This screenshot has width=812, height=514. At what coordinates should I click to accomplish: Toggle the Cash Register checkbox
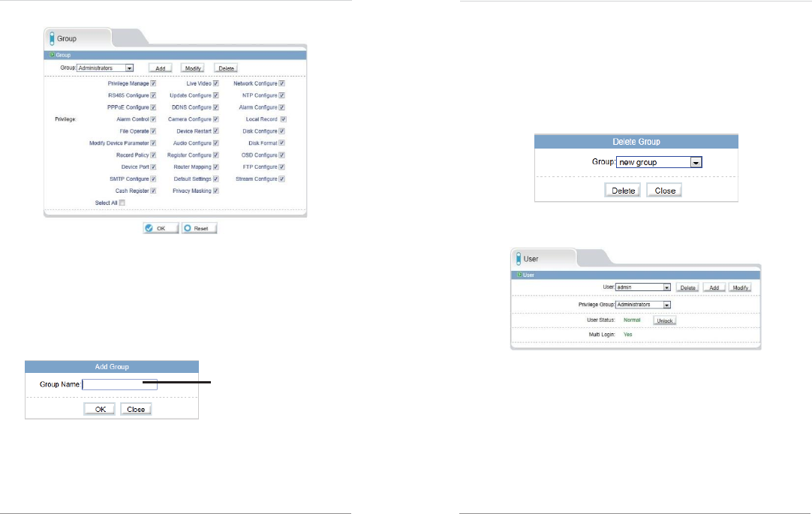pyautogui.click(x=153, y=191)
